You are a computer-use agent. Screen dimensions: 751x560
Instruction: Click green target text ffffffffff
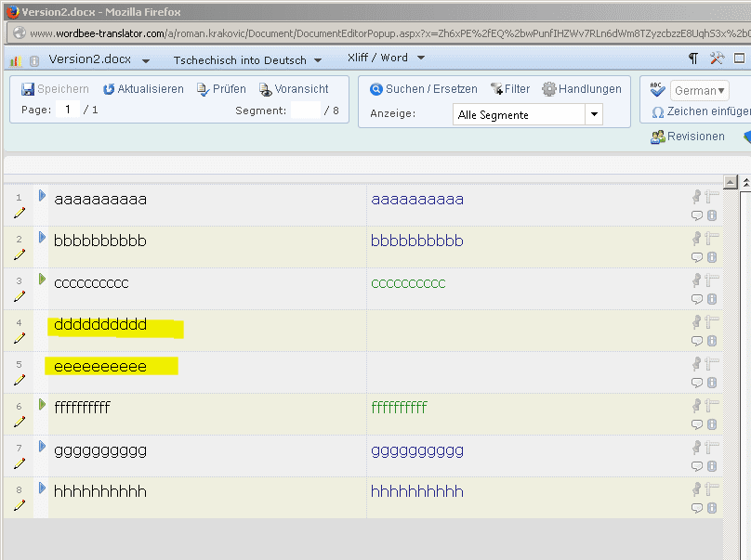399,408
